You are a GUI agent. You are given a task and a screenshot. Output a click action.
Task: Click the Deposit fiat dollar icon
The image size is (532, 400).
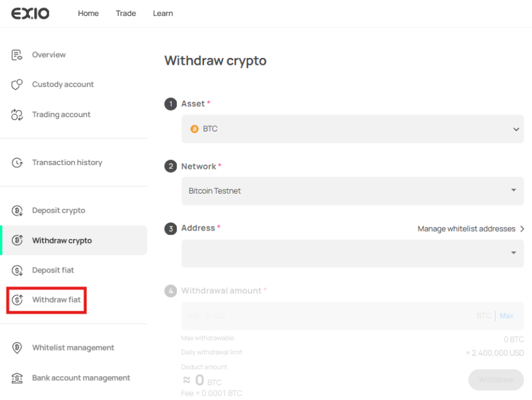click(17, 270)
